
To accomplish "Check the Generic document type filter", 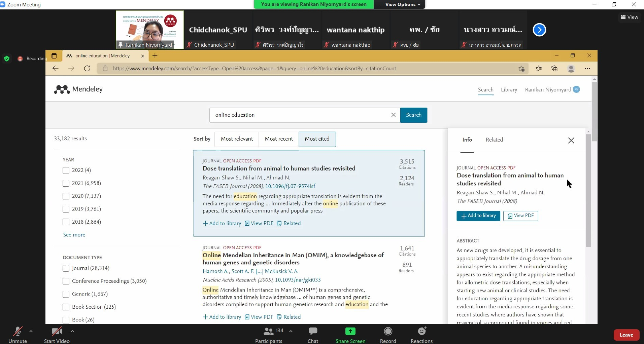I will [x=66, y=294].
